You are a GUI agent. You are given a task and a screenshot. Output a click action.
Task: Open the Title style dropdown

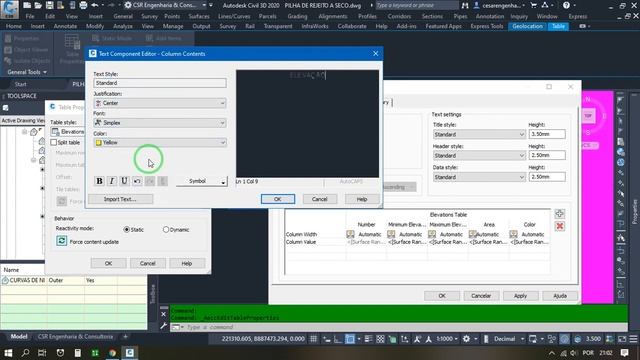coord(479,134)
